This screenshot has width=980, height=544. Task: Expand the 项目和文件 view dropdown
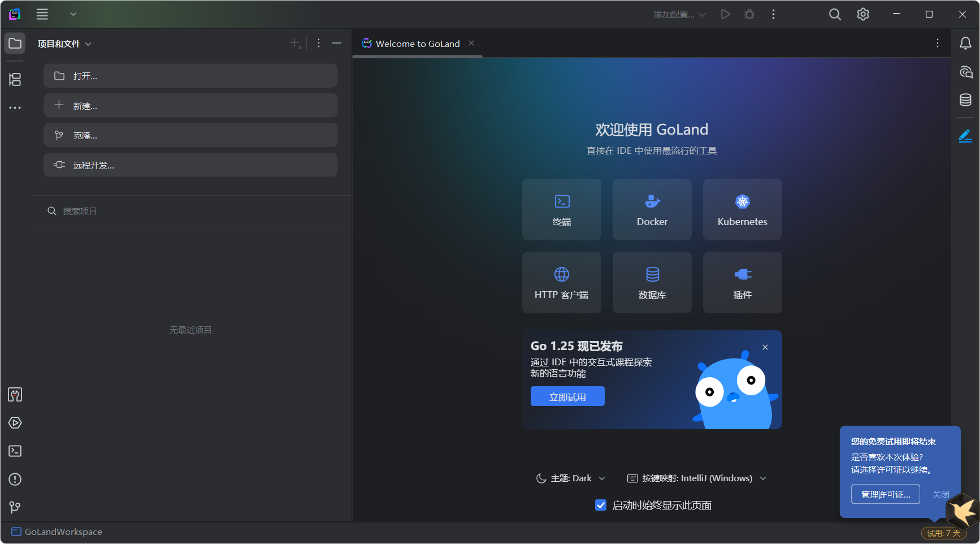[64, 44]
